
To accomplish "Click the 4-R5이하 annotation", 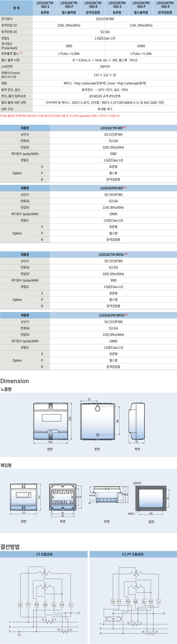I will click(137, 483).
